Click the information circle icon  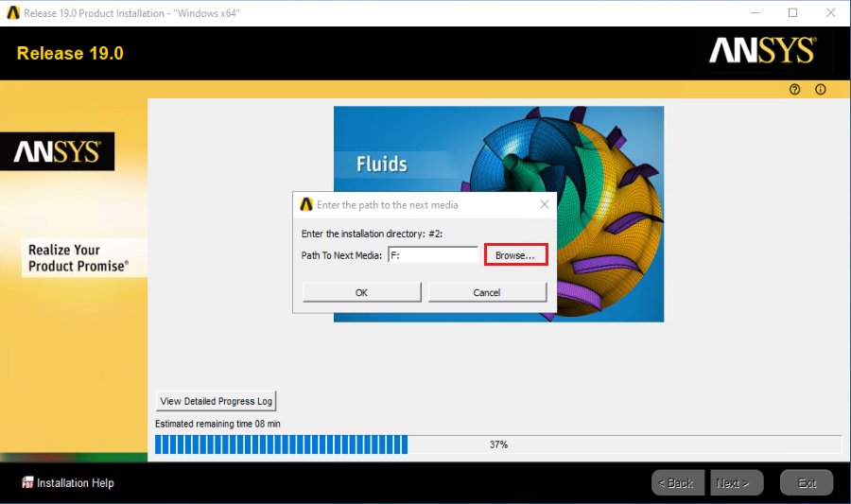coord(820,90)
